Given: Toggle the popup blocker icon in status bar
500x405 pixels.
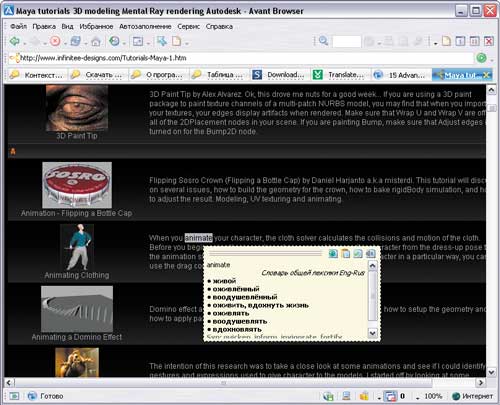Looking at the screenshot, I should point(390,396).
